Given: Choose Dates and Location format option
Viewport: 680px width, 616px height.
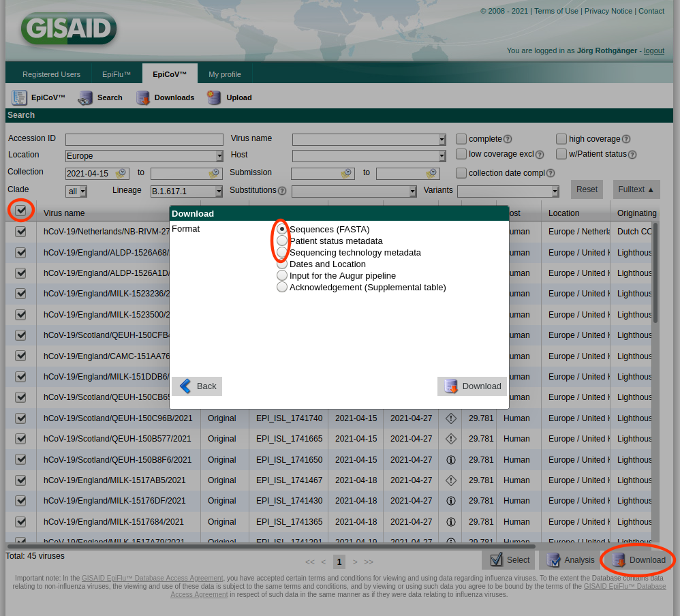Looking at the screenshot, I should pyautogui.click(x=282, y=264).
